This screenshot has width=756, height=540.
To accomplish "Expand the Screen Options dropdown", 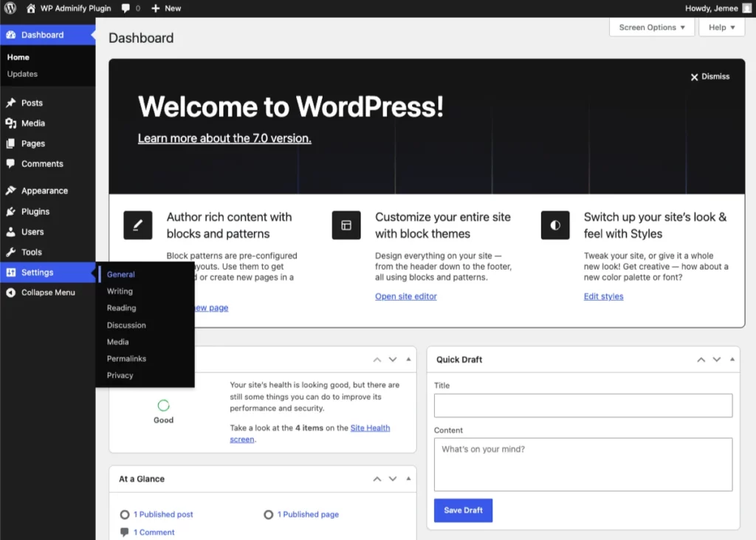I will (652, 27).
